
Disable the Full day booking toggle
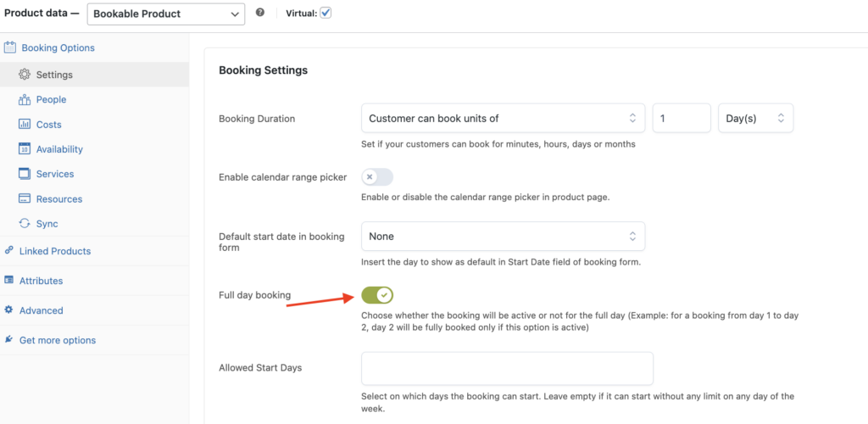point(377,295)
